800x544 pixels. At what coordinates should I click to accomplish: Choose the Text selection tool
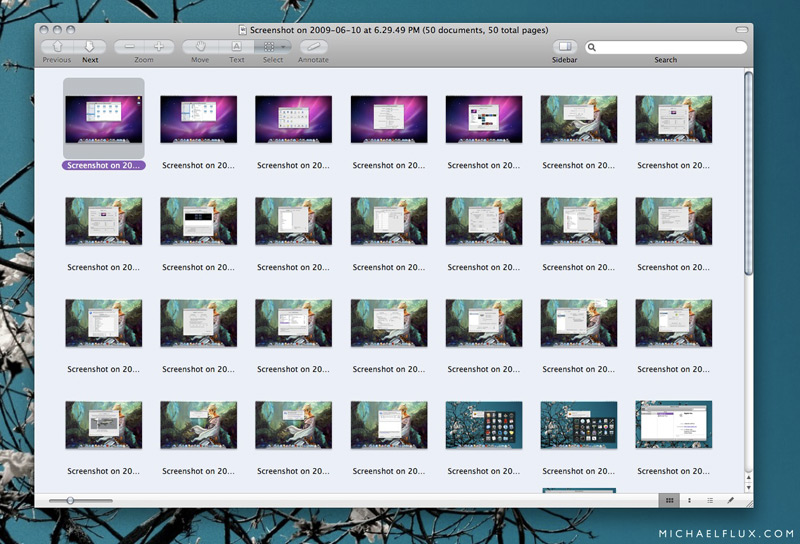(236, 47)
